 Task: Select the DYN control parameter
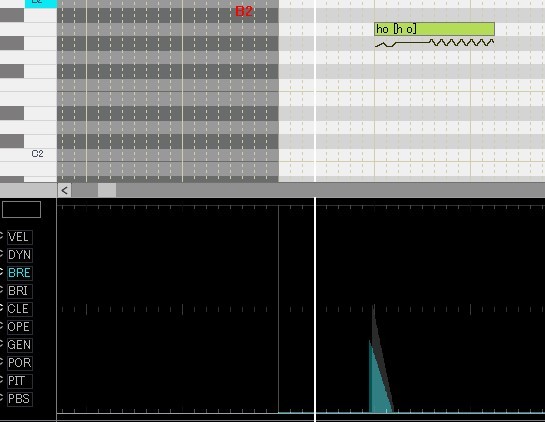pos(20,255)
